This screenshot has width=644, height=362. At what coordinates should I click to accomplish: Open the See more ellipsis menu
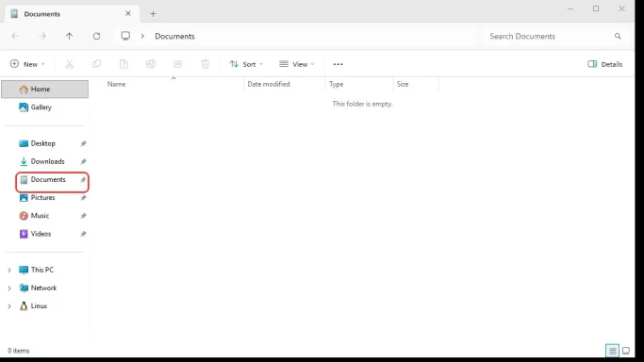tap(338, 64)
